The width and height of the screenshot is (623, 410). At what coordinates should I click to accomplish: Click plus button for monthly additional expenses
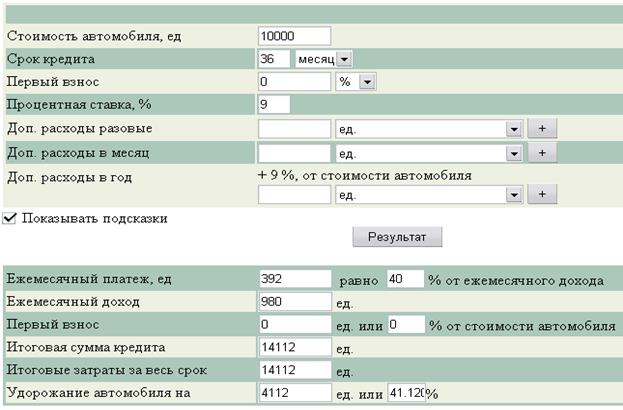click(x=541, y=153)
